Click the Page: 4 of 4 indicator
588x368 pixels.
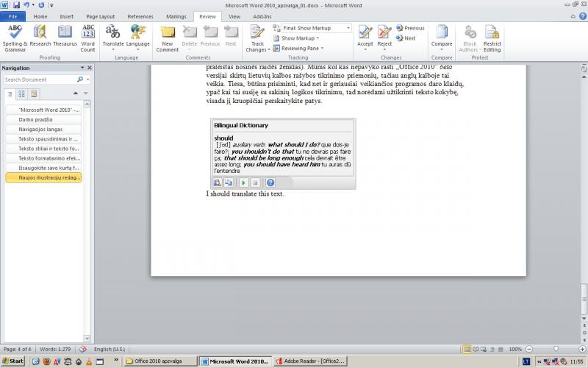click(17, 349)
